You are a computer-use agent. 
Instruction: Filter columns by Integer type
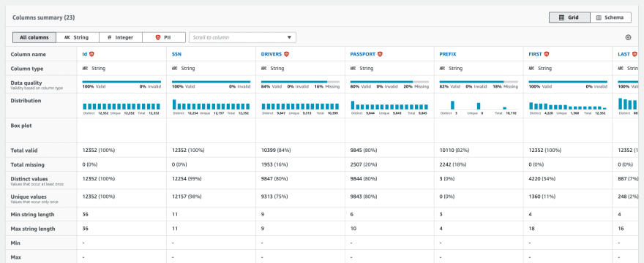pyautogui.click(x=121, y=37)
